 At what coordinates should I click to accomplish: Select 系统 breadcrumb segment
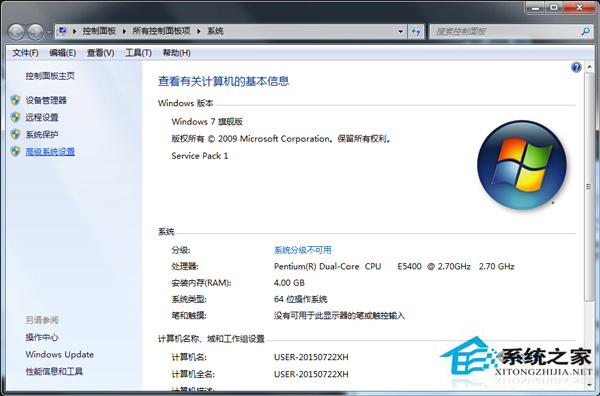(x=215, y=31)
